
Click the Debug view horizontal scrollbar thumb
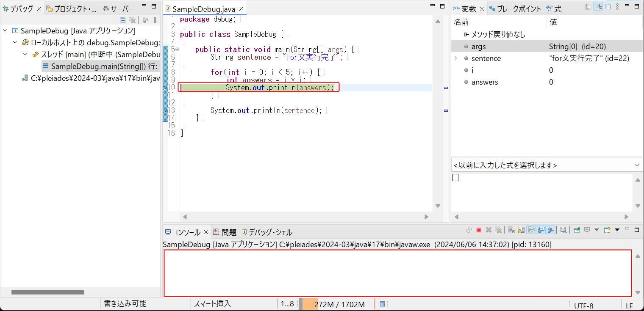pyautogui.click(x=48, y=292)
